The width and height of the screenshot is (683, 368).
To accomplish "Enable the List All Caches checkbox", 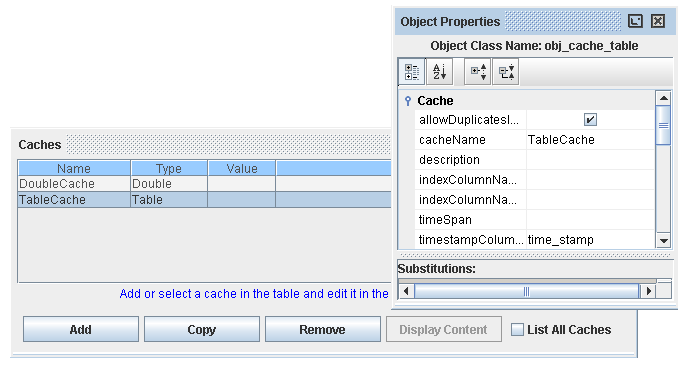I will (517, 330).
